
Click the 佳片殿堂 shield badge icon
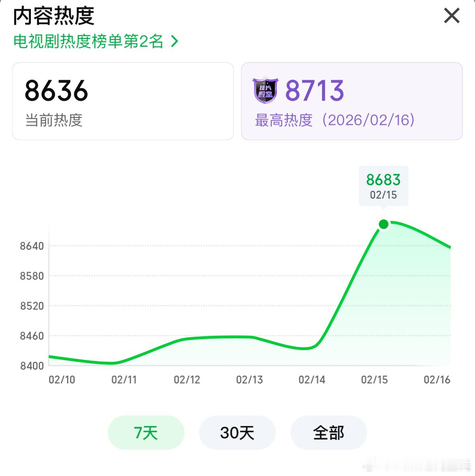tap(265, 91)
